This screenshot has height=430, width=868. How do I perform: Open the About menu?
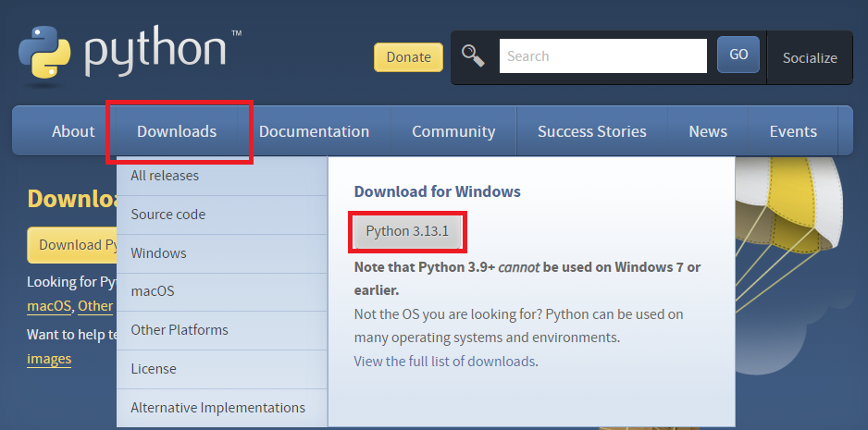click(x=73, y=131)
